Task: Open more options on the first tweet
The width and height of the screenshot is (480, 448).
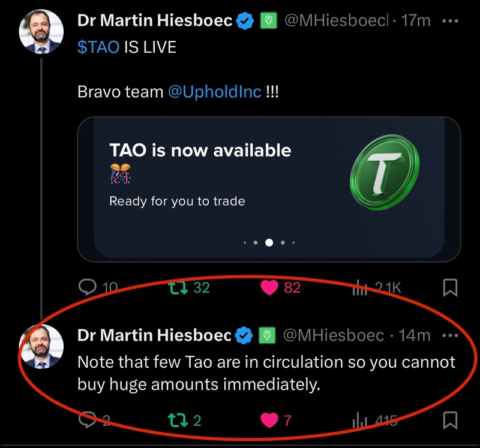Action: point(449,20)
